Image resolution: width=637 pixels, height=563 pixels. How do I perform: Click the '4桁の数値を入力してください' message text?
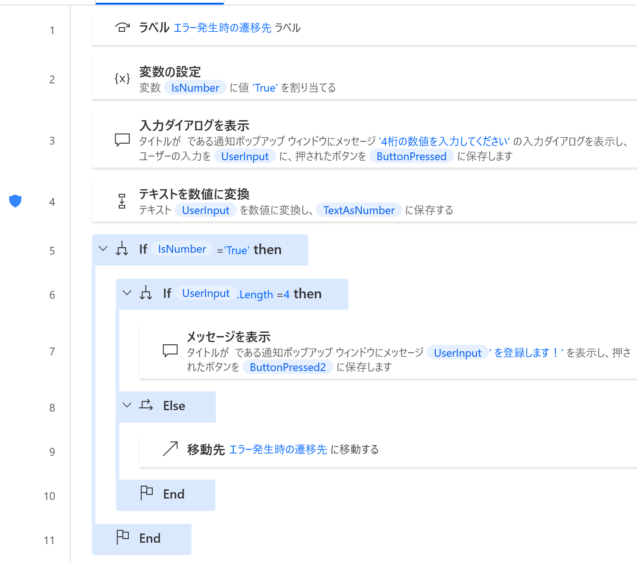pyautogui.click(x=444, y=141)
